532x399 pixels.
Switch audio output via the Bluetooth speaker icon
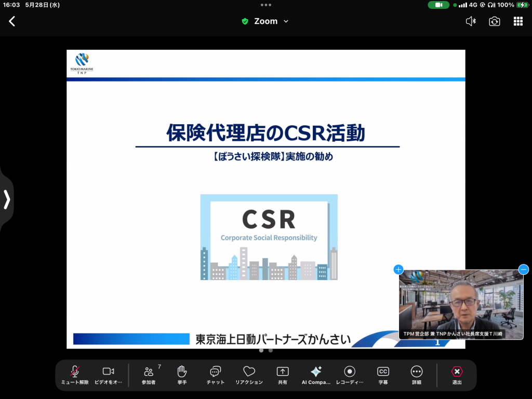coord(471,21)
